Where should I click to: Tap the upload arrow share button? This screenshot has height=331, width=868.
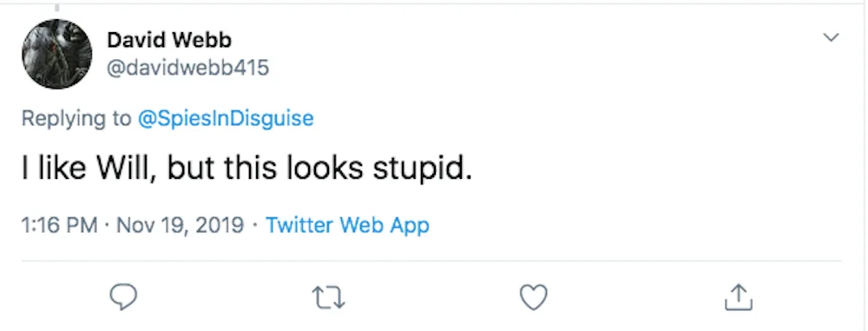tap(739, 297)
